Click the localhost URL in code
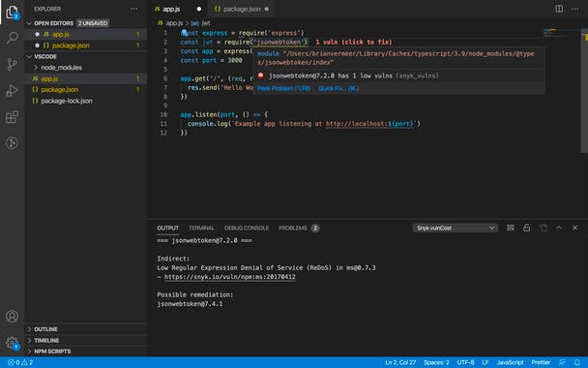The height and width of the screenshot is (368, 588). (369, 124)
